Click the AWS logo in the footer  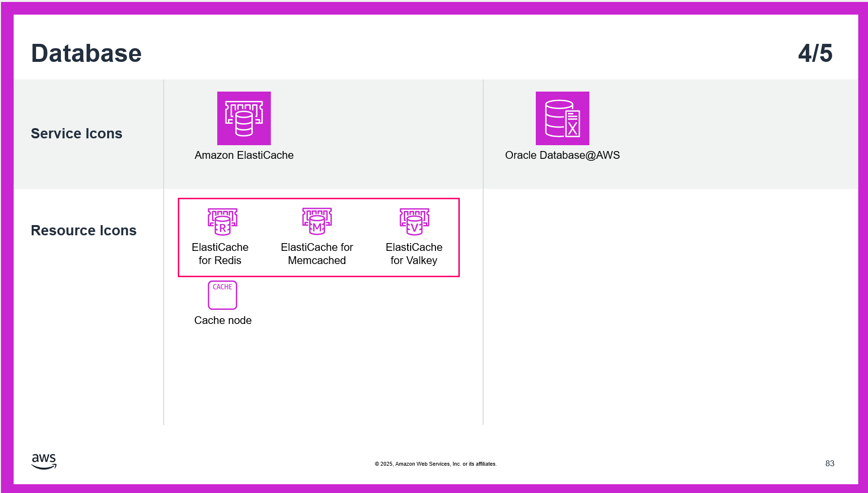click(x=44, y=461)
